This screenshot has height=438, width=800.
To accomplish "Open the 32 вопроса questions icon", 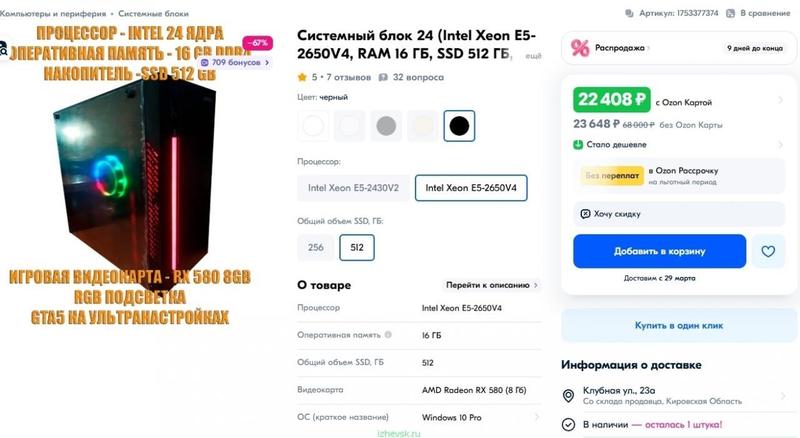I will tap(383, 77).
